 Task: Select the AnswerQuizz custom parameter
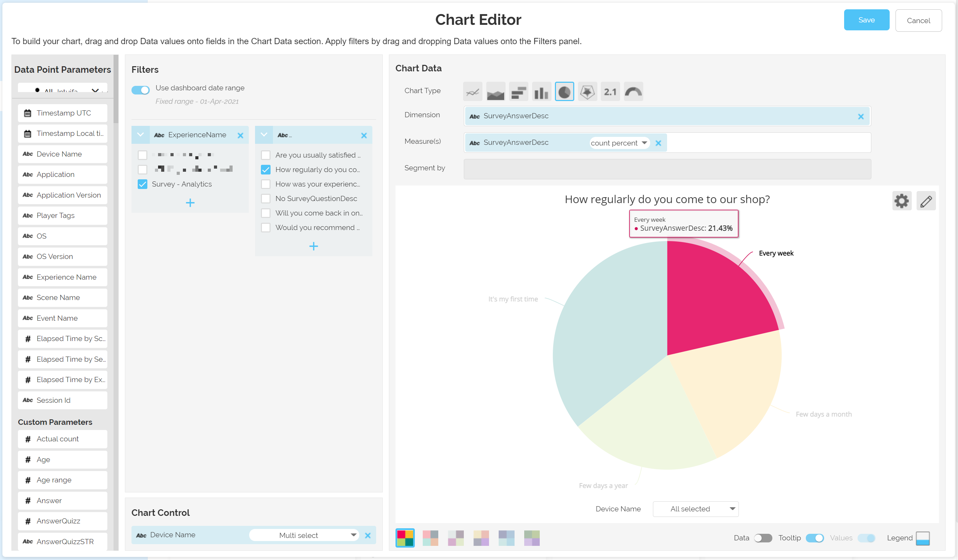tap(63, 521)
